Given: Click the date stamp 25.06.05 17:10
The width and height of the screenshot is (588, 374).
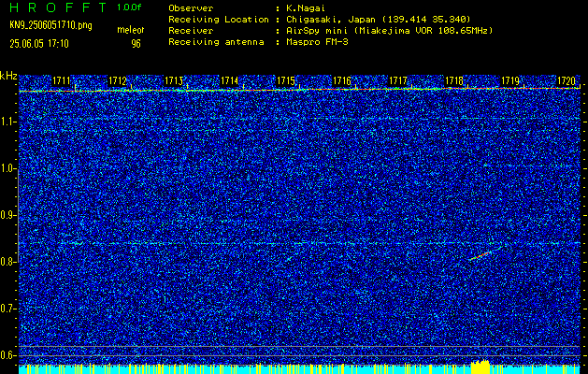Looking at the screenshot, I should pos(39,44).
